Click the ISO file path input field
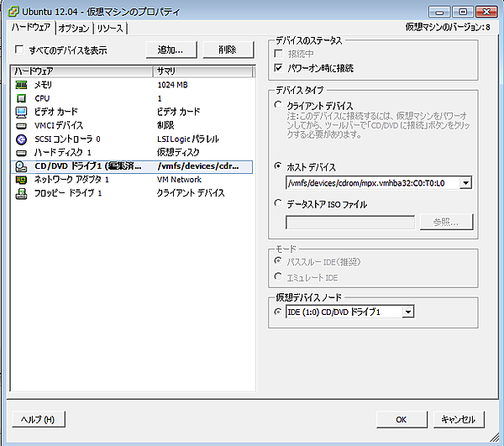The width and height of the screenshot is (504, 446). click(350, 222)
